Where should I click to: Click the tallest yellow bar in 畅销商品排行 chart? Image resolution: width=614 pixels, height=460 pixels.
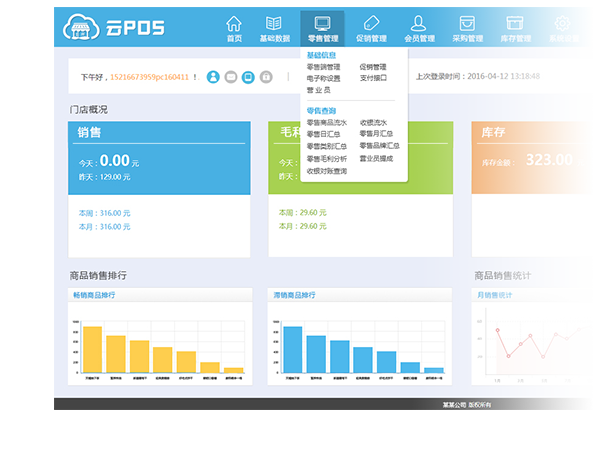coord(92,349)
